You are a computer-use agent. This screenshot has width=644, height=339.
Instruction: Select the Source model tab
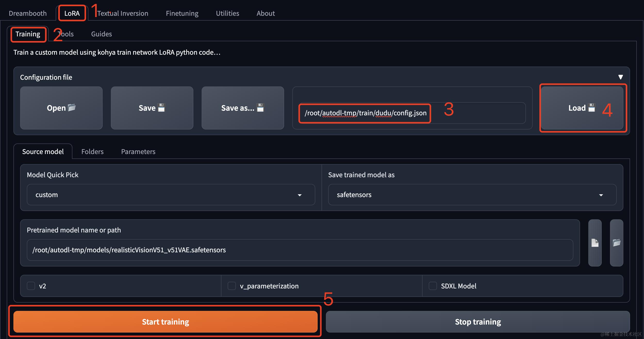pos(43,151)
